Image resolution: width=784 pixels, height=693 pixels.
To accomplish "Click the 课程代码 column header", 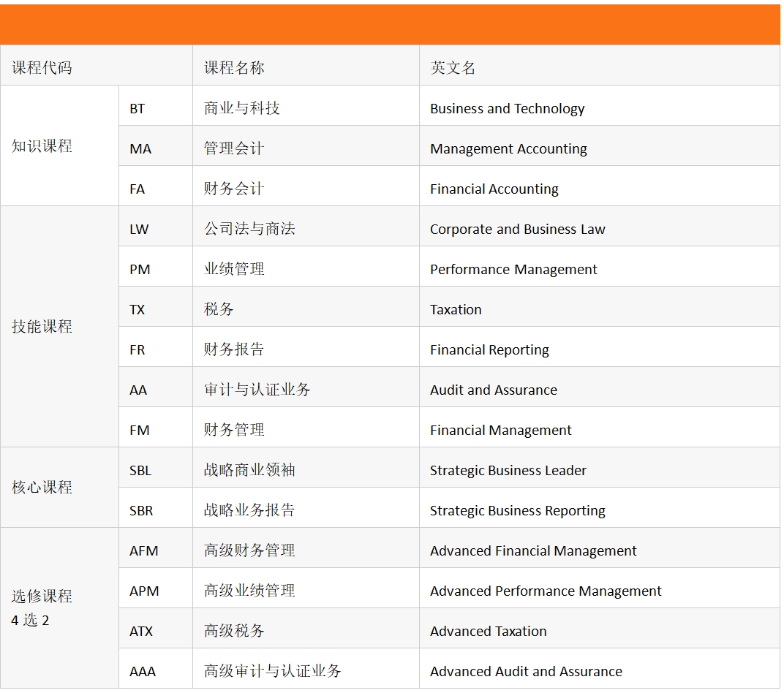I will pyautogui.click(x=42, y=68).
